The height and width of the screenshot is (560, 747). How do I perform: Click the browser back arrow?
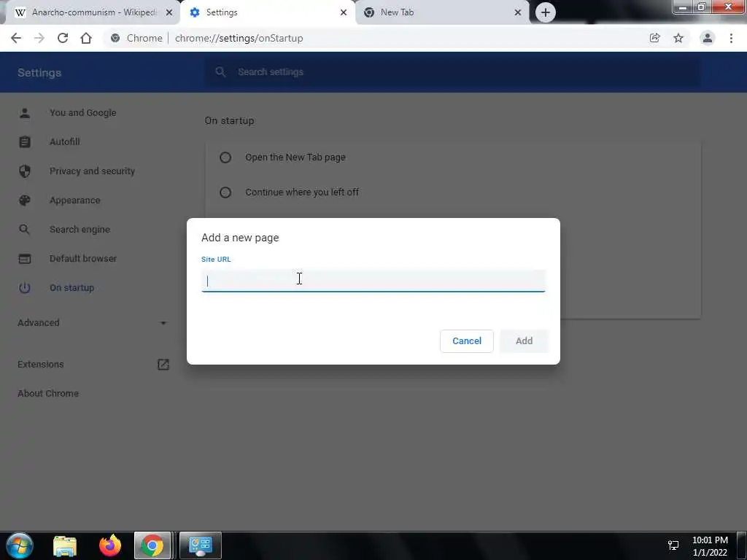(x=16, y=38)
